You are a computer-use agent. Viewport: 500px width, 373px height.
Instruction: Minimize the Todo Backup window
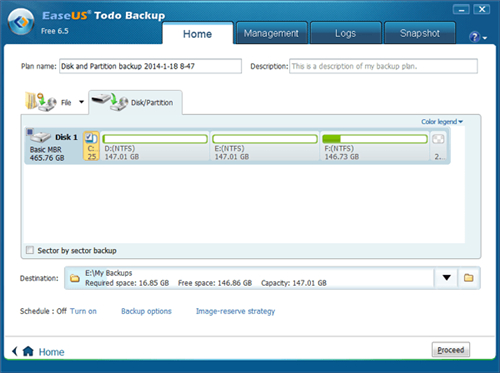(461, 10)
